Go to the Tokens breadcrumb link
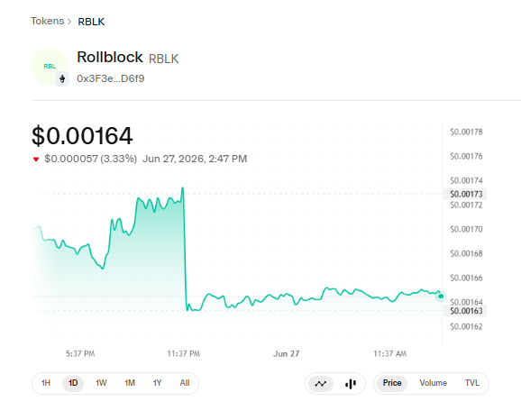The image size is (521, 420). (47, 21)
